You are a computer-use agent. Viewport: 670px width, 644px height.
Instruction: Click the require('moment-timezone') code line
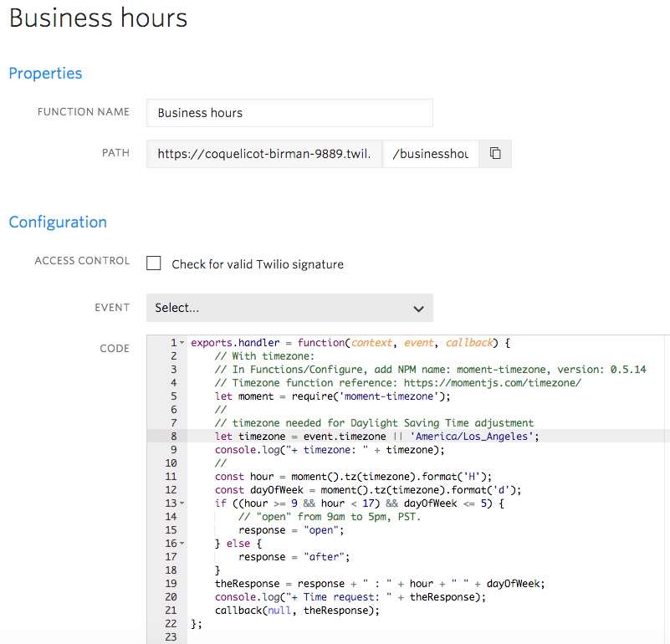(332, 396)
